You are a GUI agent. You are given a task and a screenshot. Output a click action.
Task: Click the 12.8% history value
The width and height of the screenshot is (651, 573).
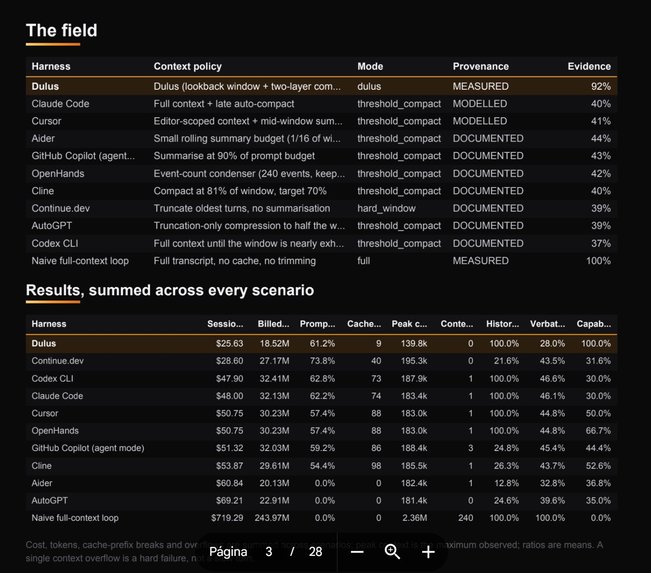[x=506, y=483]
